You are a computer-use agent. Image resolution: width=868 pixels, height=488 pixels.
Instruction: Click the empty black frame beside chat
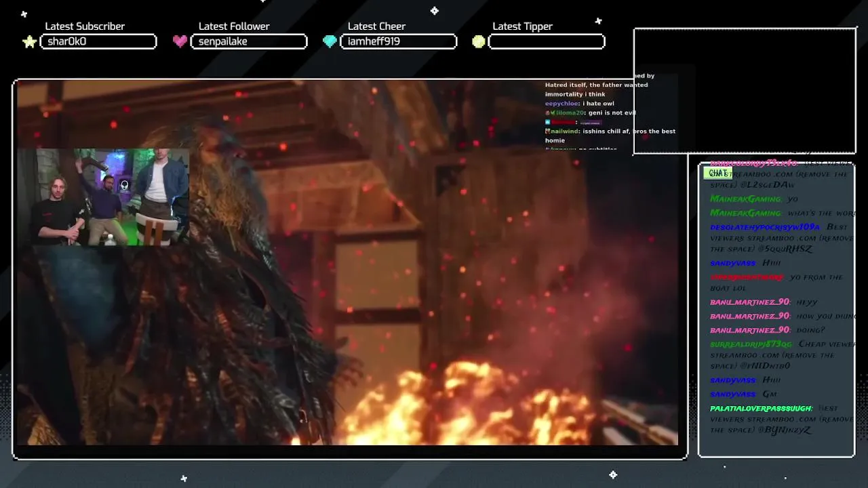pos(745,91)
